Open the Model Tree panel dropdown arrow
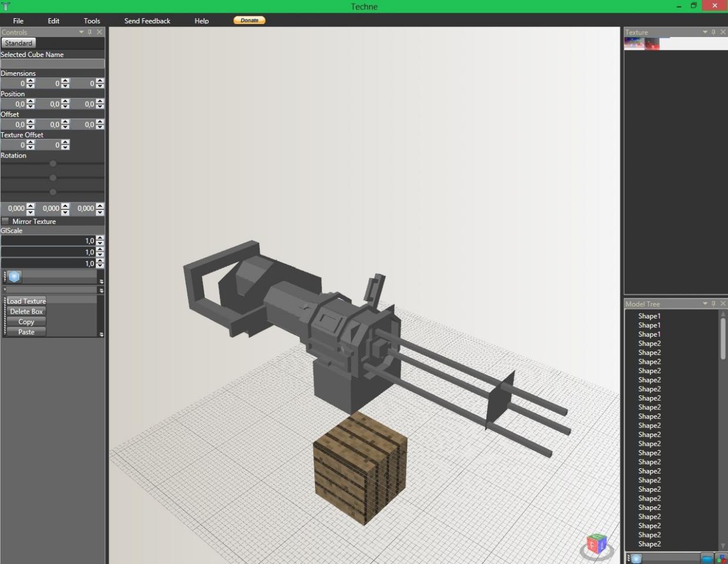The width and height of the screenshot is (728, 564). click(704, 304)
